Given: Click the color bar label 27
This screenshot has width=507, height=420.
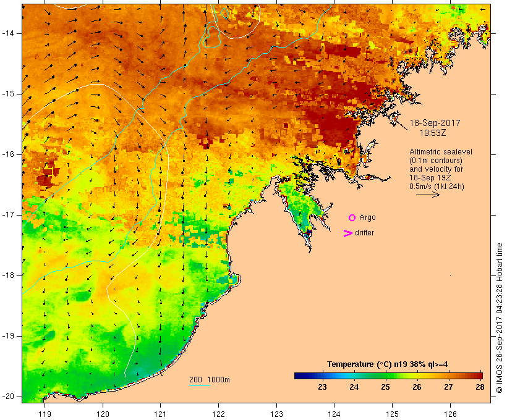Looking at the screenshot, I should point(448,387).
